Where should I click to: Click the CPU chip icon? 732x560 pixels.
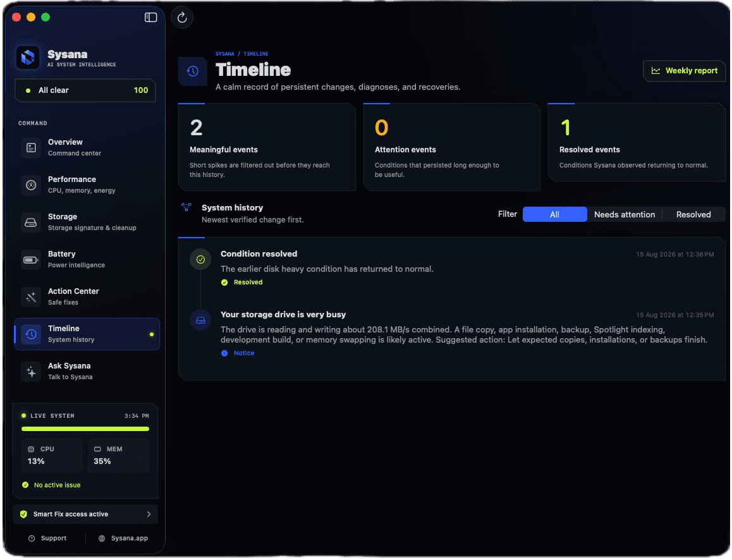31,449
